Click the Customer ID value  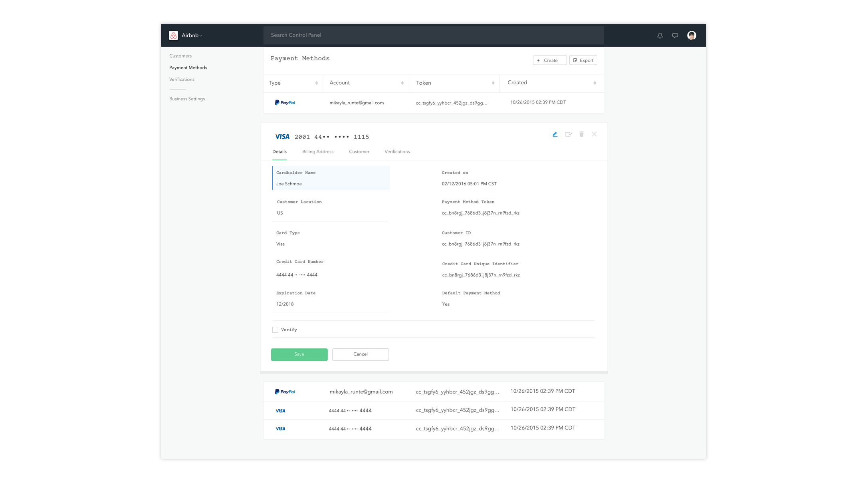click(480, 244)
